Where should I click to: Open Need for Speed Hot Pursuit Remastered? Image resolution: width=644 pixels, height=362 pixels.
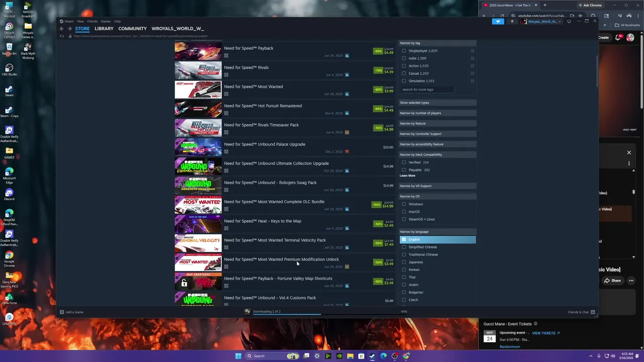click(x=285, y=109)
